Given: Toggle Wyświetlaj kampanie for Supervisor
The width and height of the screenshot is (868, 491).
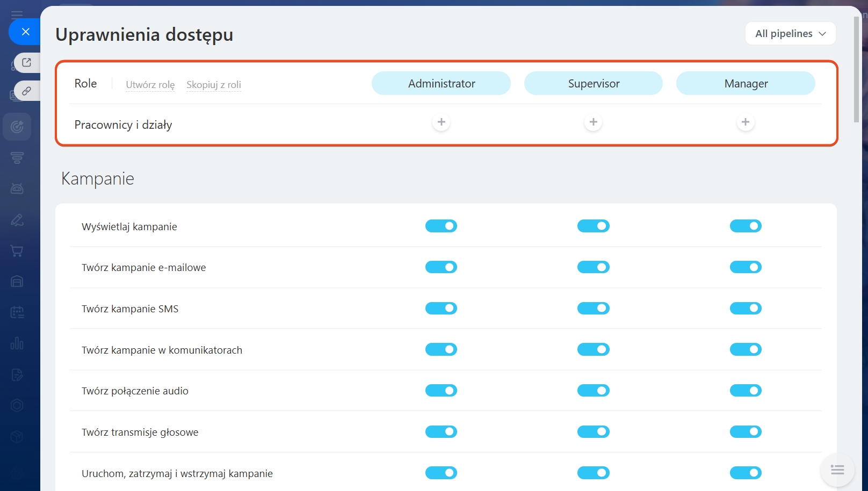Looking at the screenshot, I should 594,226.
